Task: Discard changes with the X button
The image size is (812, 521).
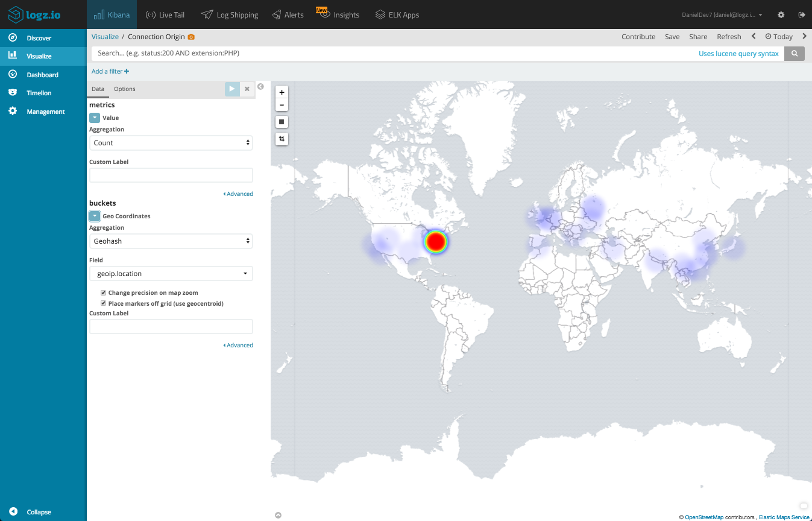Action: pyautogui.click(x=247, y=89)
